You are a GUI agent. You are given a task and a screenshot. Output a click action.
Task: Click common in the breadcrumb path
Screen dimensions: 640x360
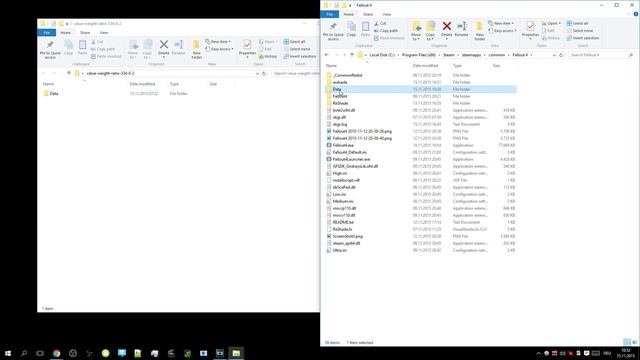click(497, 55)
